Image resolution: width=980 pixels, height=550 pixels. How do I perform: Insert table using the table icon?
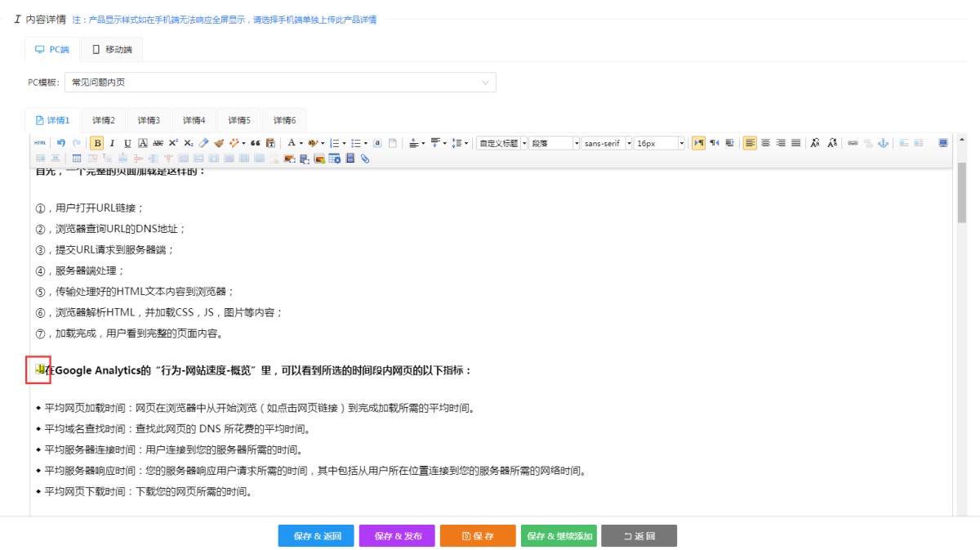(77, 159)
